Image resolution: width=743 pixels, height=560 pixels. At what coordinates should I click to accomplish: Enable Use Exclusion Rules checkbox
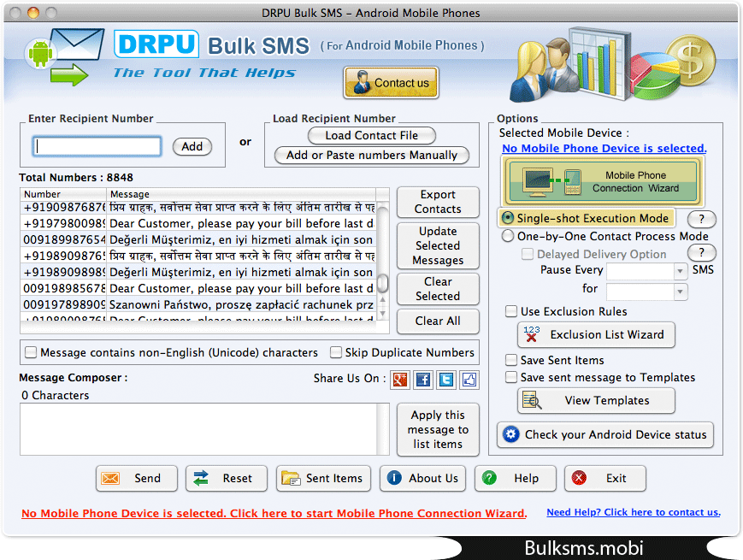pos(510,311)
